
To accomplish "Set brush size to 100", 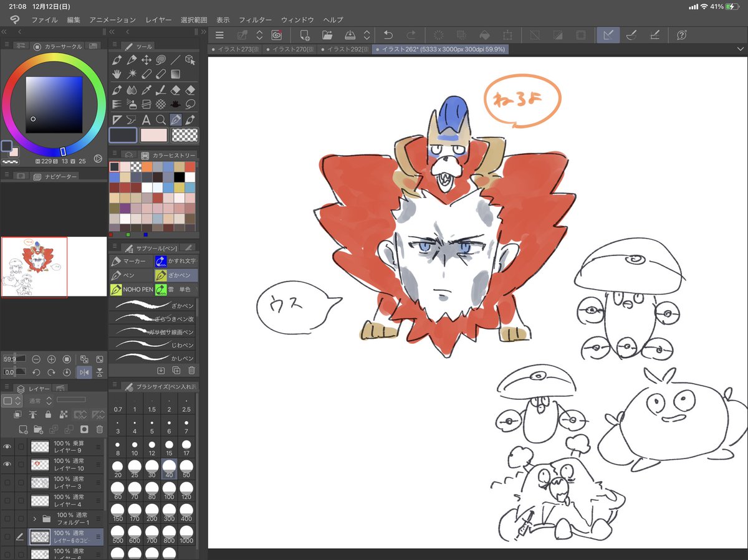I will (x=169, y=491).
